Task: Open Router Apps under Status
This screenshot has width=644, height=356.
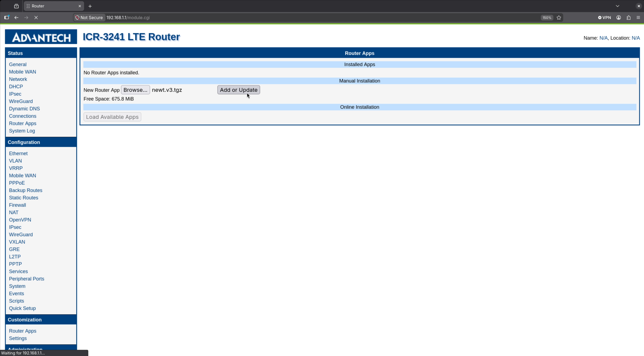Action: [x=23, y=123]
